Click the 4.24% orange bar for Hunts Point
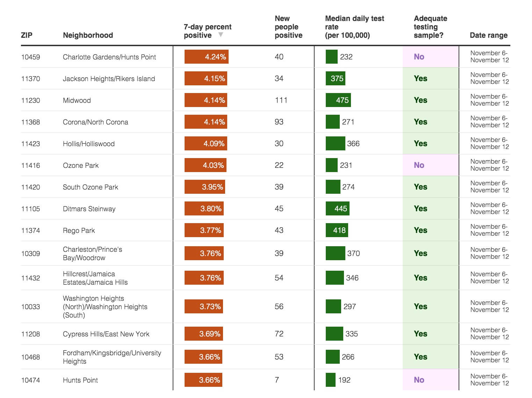 [206, 57]
